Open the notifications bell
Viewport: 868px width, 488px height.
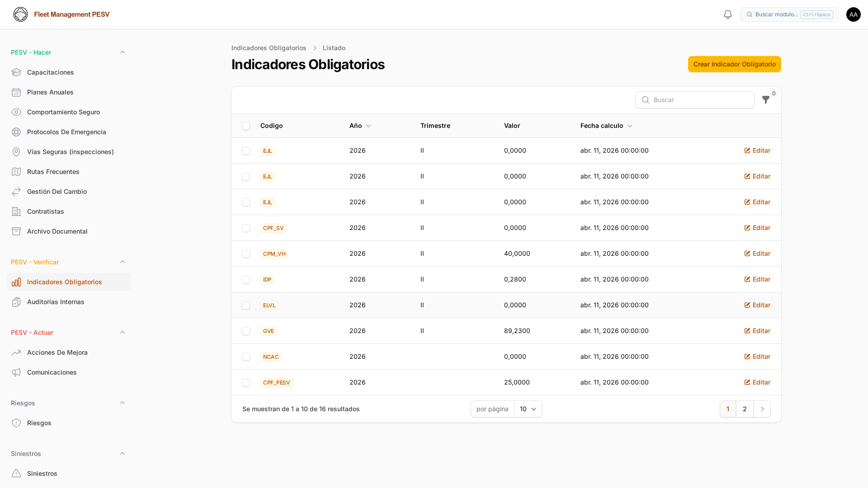(x=728, y=14)
